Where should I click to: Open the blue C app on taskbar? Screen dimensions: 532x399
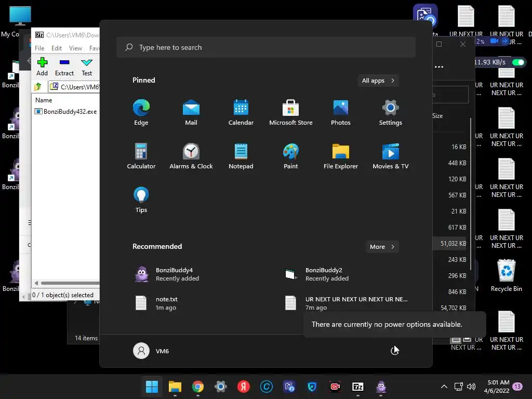click(x=267, y=387)
